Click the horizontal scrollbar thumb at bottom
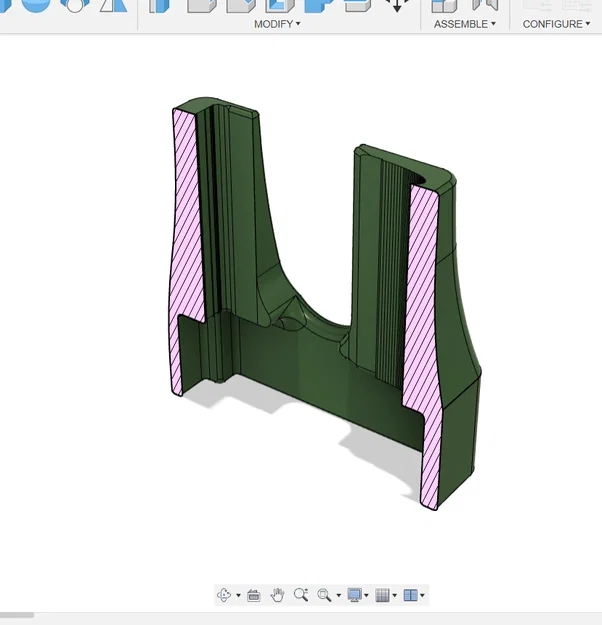 coord(17,615)
